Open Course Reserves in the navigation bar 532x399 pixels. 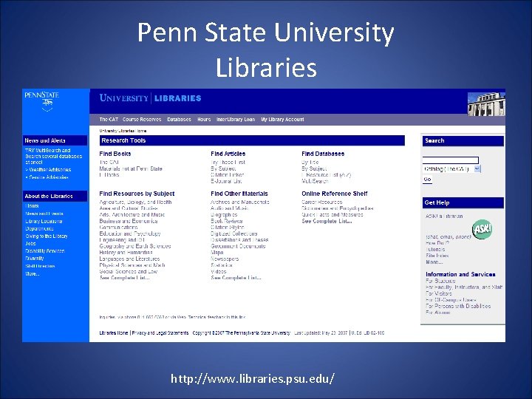[142, 120]
